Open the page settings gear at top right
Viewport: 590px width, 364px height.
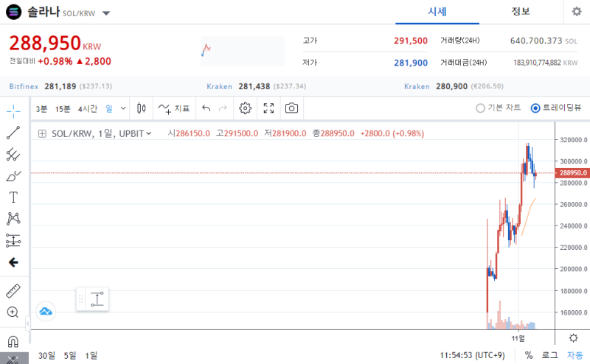(x=577, y=12)
